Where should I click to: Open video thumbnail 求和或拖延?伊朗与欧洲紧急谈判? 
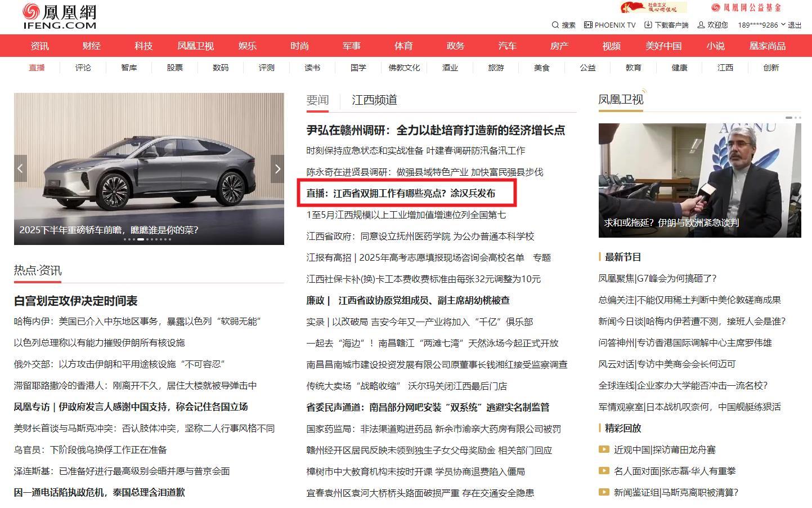pyautogui.click(x=699, y=180)
